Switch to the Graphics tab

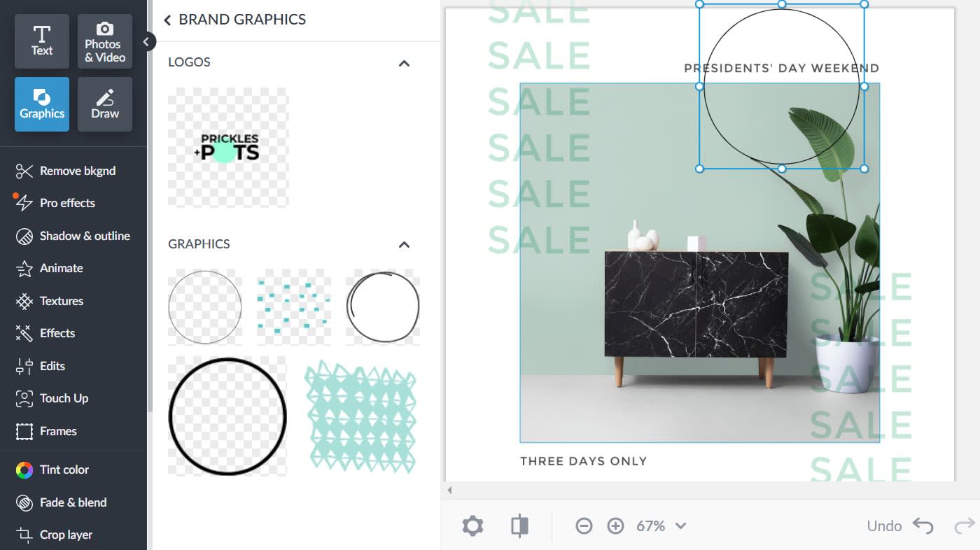tap(42, 104)
